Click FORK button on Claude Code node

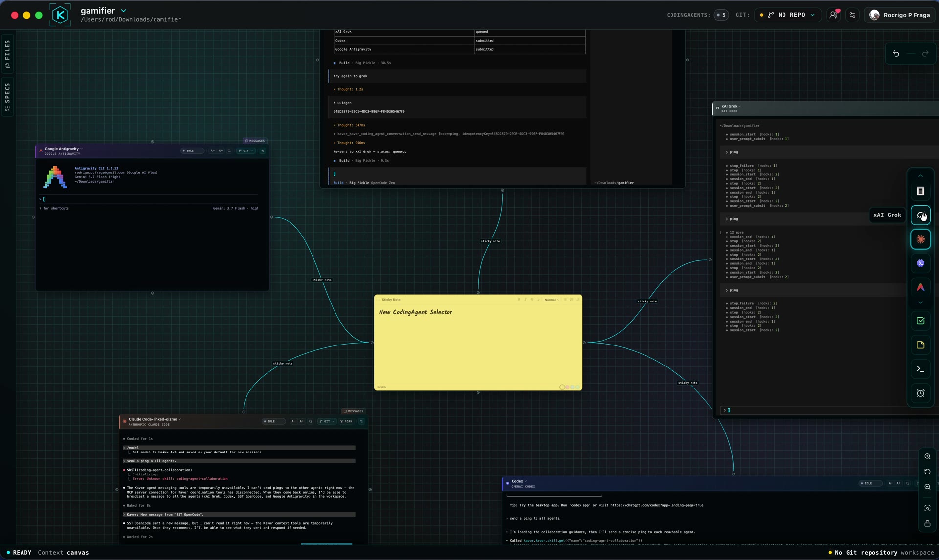tap(347, 421)
